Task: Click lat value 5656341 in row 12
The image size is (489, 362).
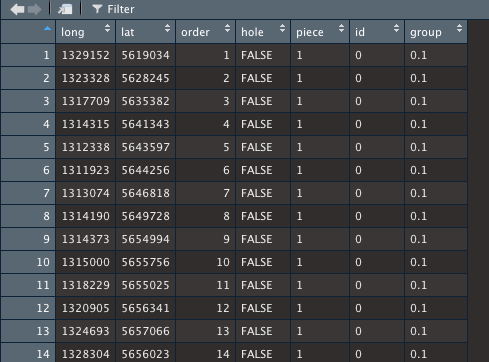Action: click(x=145, y=308)
